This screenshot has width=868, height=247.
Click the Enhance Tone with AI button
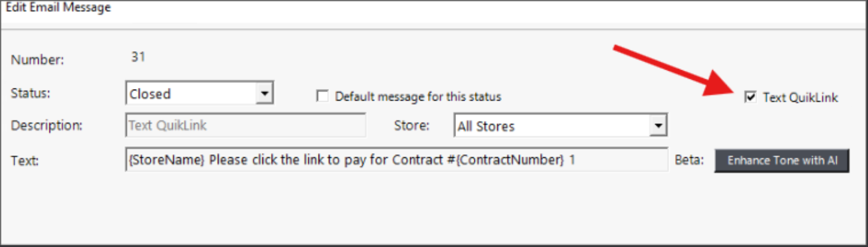[781, 161]
